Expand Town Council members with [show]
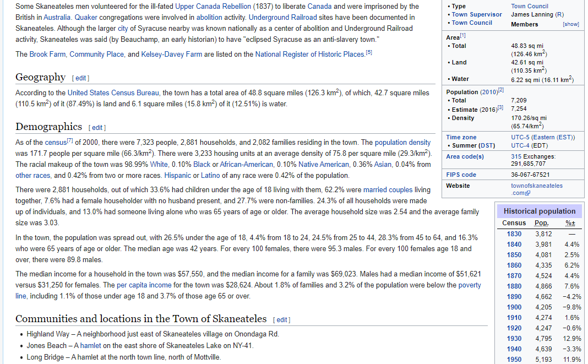 point(571,24)
